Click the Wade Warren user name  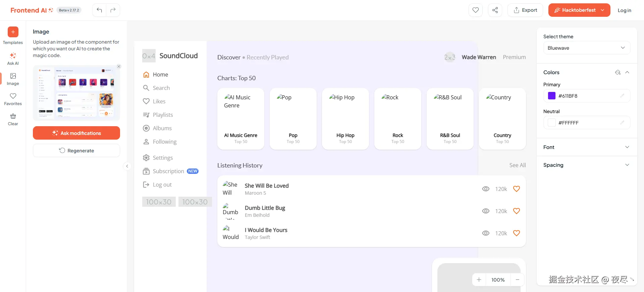coord(479,57)
